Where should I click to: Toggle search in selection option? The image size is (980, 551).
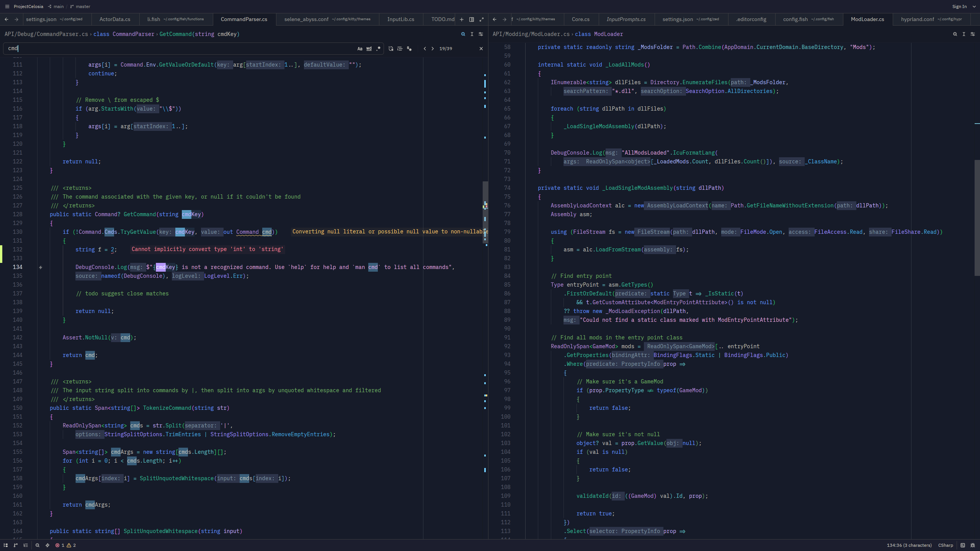[400, 49]
